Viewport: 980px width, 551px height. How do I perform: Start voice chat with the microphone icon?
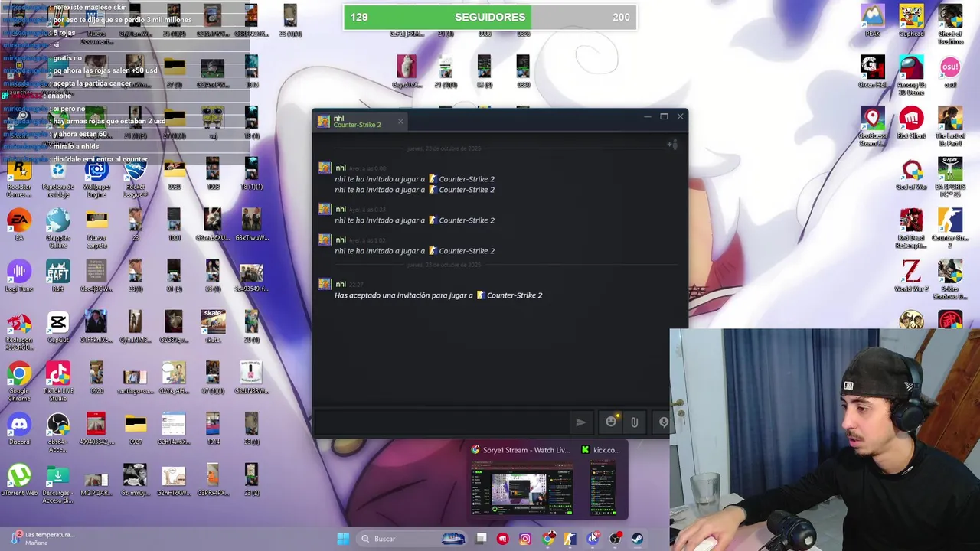point(663,422)
